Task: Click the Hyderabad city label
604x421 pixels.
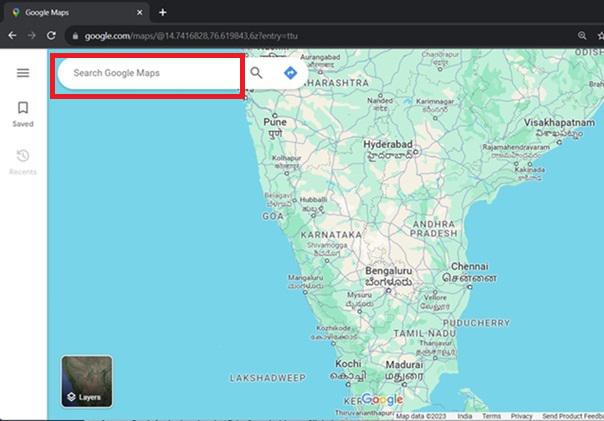Action: pos(388,144)
